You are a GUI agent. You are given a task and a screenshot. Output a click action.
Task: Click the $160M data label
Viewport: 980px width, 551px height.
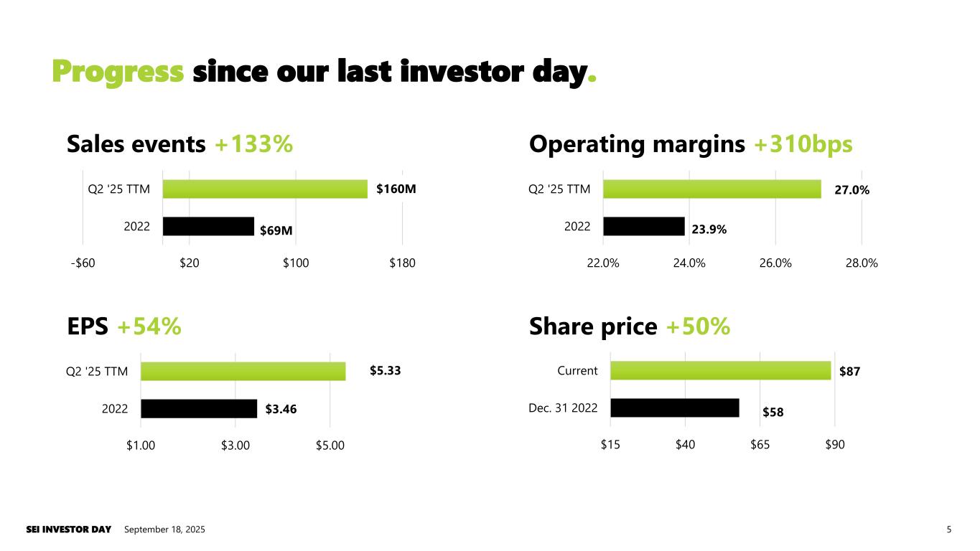[x=396, y=189]
